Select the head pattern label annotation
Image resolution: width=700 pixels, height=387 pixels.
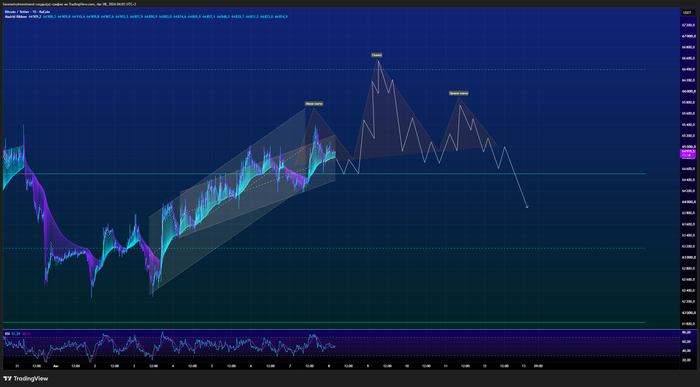(377, 55)
